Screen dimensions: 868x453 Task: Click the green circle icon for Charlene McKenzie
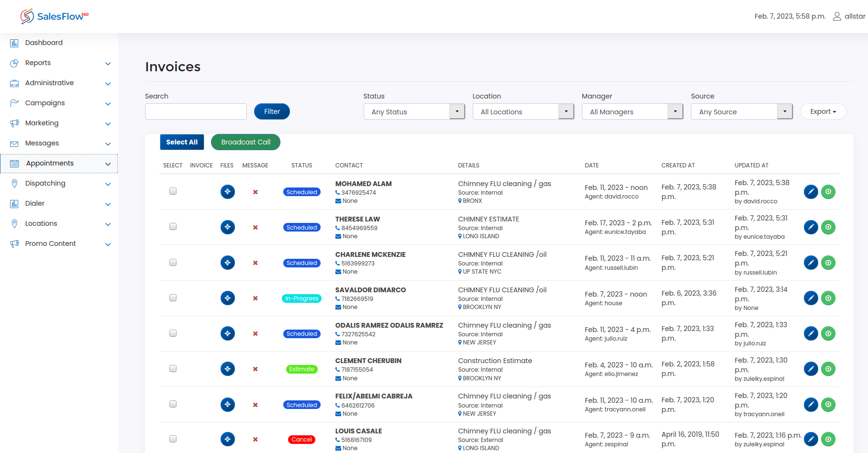coord(828,263)
